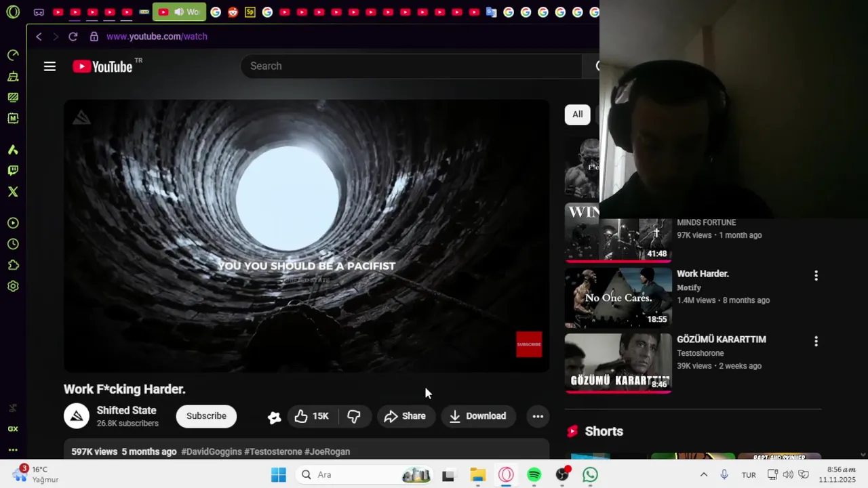Select the All filter chip
This screenshot has height=488, width=868.
tap(577, 115)
